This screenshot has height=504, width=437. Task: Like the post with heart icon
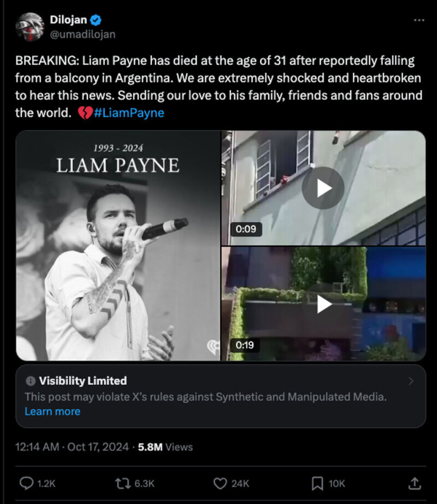point(220,483)
